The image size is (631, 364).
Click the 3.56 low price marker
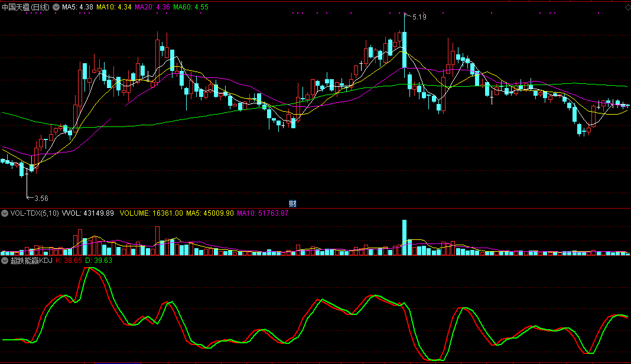pyautogui.click(x=41, y=199)
